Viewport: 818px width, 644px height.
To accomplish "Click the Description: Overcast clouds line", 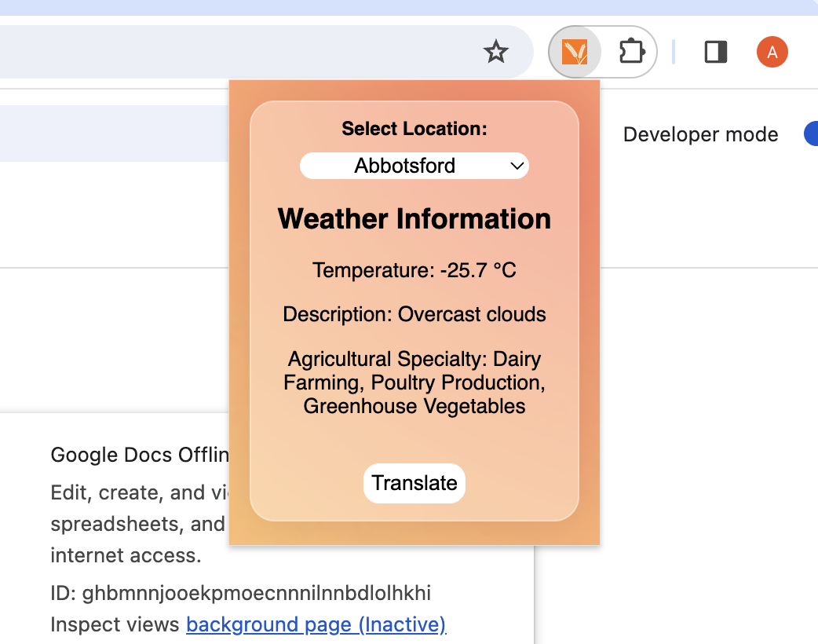I will pos(414,315).
